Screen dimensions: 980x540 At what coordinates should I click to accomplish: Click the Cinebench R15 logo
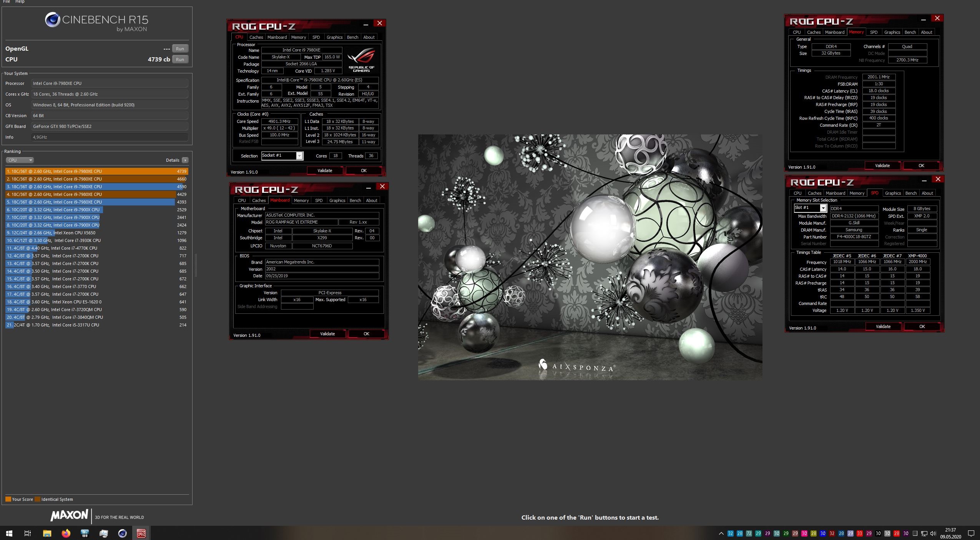[96, 22]
